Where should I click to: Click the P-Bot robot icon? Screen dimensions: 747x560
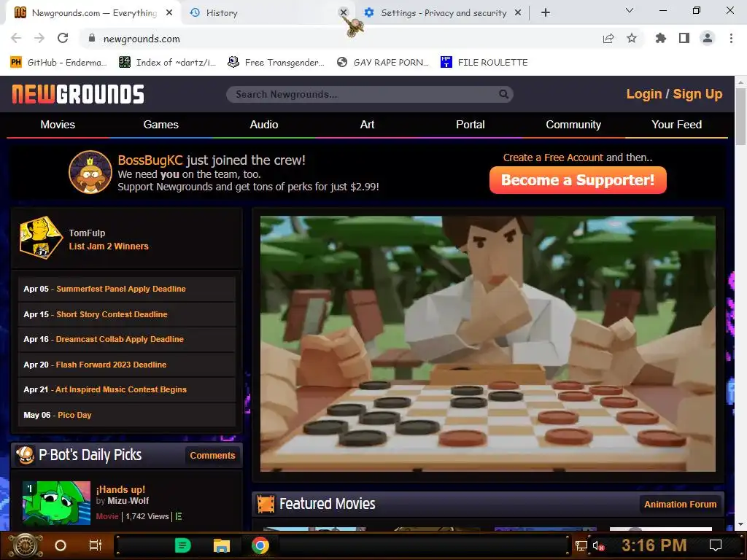pyautogui.click(x=25, y=455)
